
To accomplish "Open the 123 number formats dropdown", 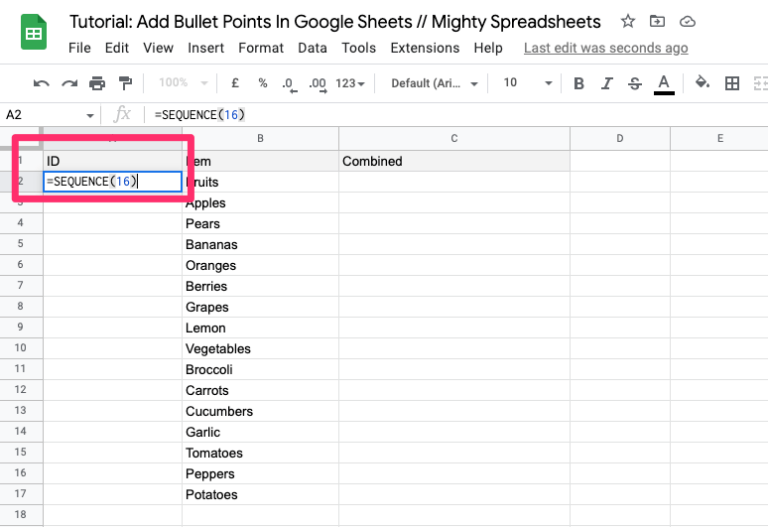I will (x=350, y=83).
